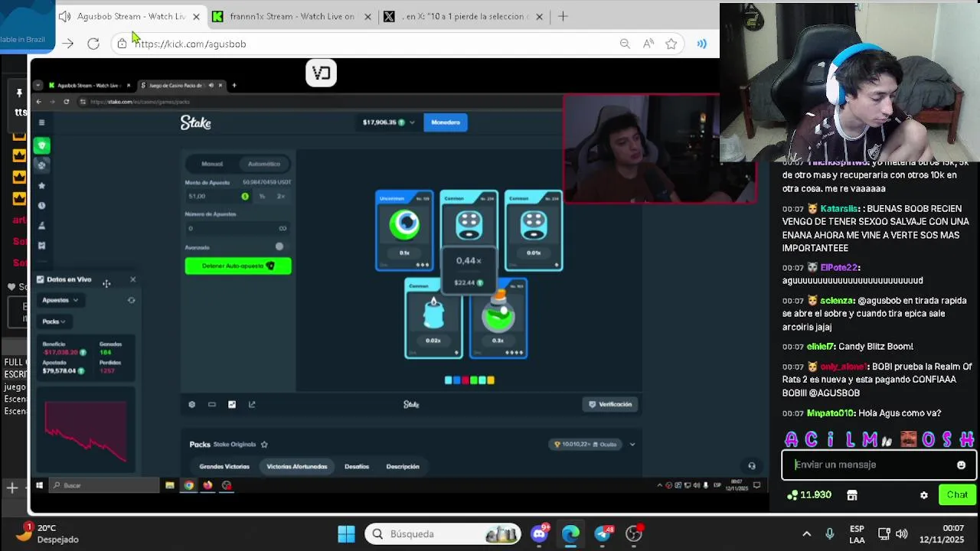Open the Victorias Afortunadas tab

pyautogui.click(x=297, y=466)
